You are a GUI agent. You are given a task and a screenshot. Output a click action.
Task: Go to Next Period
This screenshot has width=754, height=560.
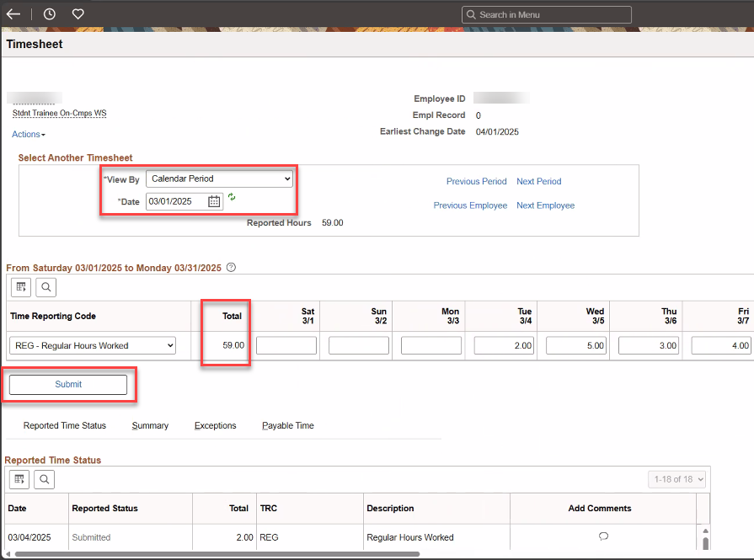coord(538,181)
